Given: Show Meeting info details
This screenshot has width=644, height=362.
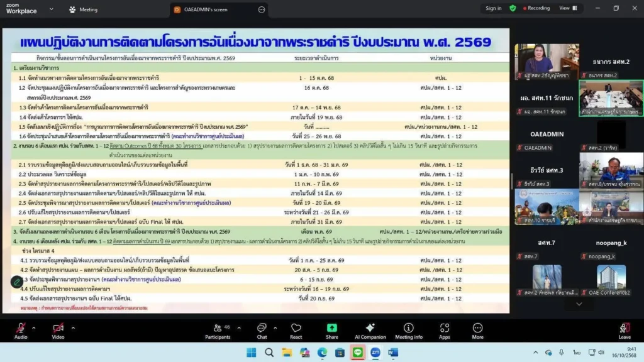Looking at the screenshot, I should pyautogui.click(x=409, y=331).
